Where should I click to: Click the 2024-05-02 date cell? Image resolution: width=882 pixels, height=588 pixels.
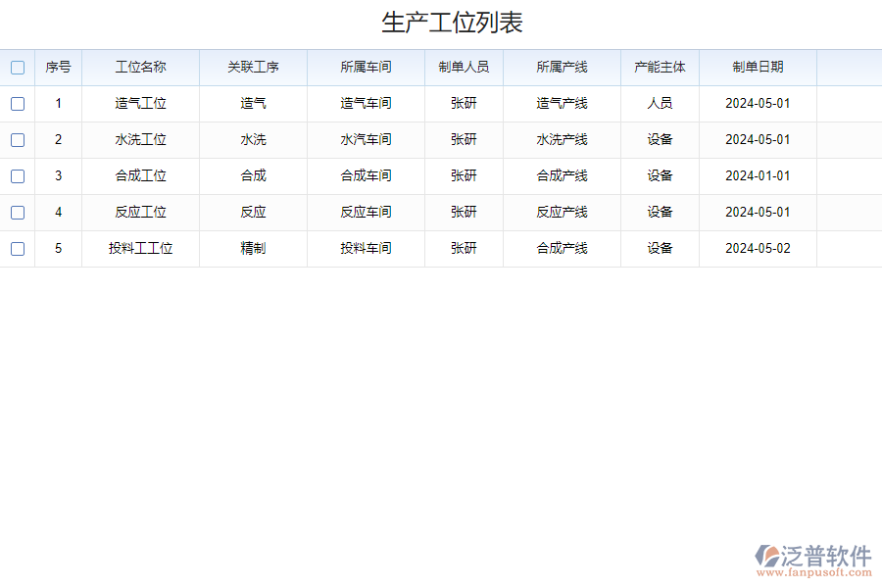[x=757, y=248]
